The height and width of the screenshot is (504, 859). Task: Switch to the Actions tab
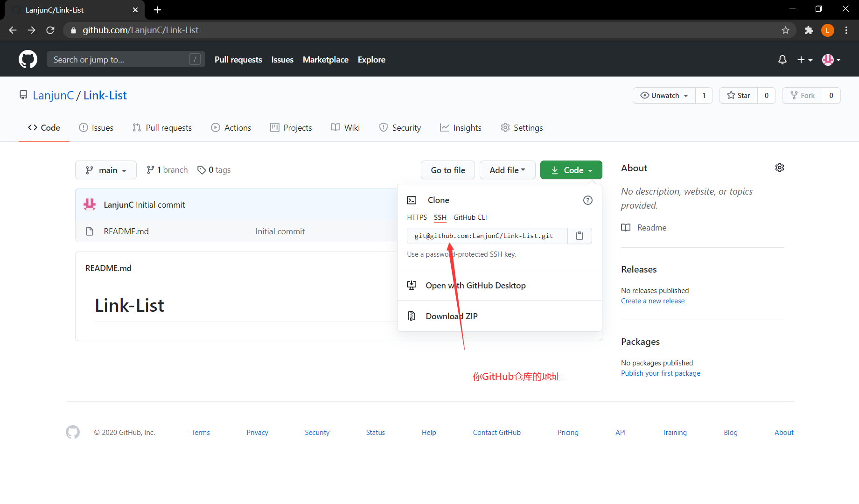[231, 127]
